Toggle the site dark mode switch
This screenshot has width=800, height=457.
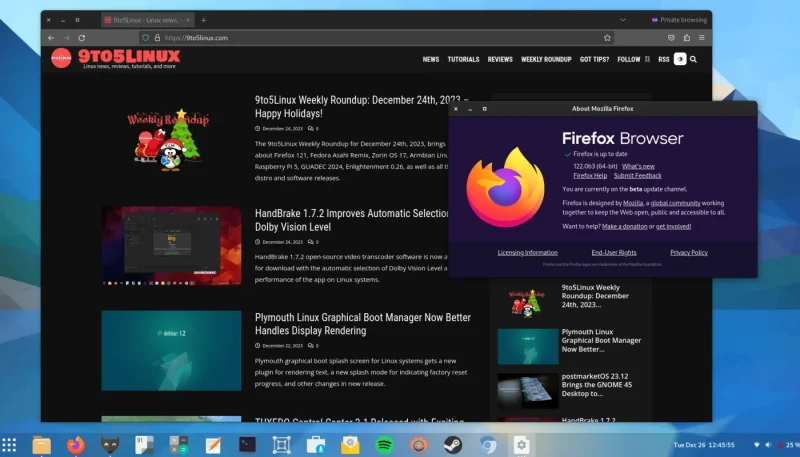pos(680,59)
